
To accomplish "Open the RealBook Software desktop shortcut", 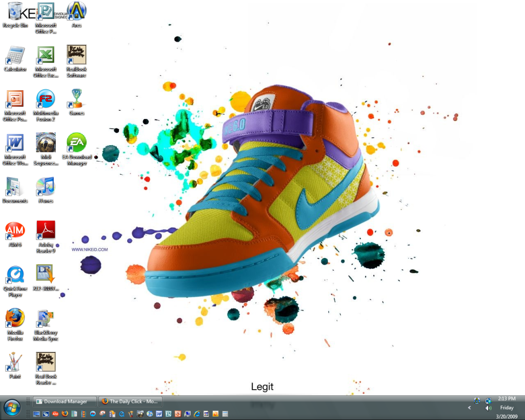I will (77, 62).
